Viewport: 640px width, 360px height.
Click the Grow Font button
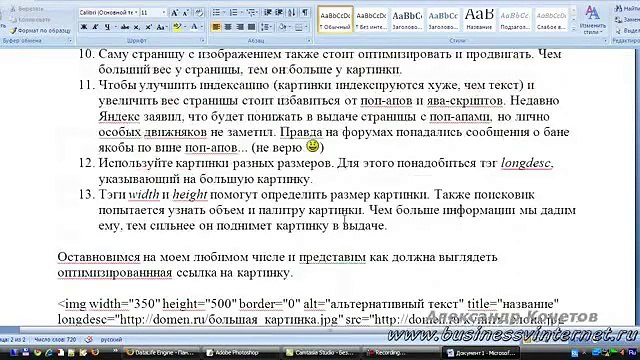point(174,13)
